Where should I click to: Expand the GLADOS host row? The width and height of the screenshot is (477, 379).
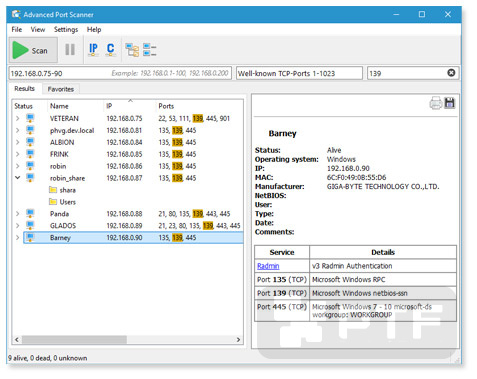(x=18, y=226)
